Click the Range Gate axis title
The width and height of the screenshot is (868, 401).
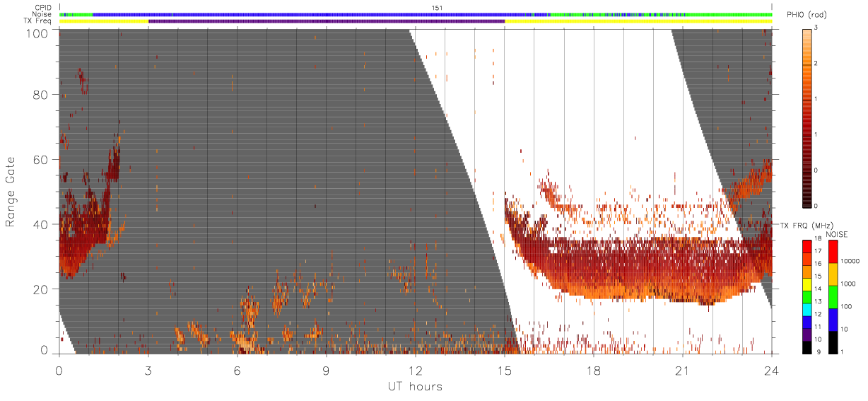tap(11, 192)
